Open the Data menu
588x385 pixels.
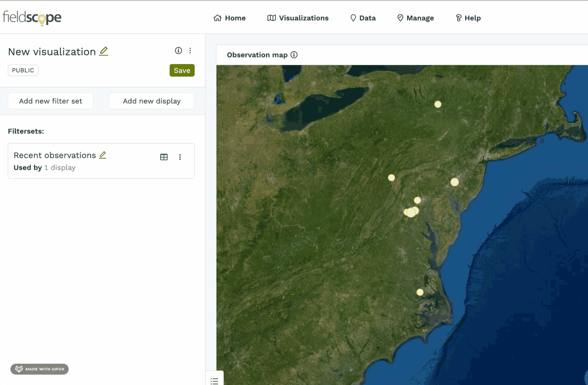pos(363,18)
